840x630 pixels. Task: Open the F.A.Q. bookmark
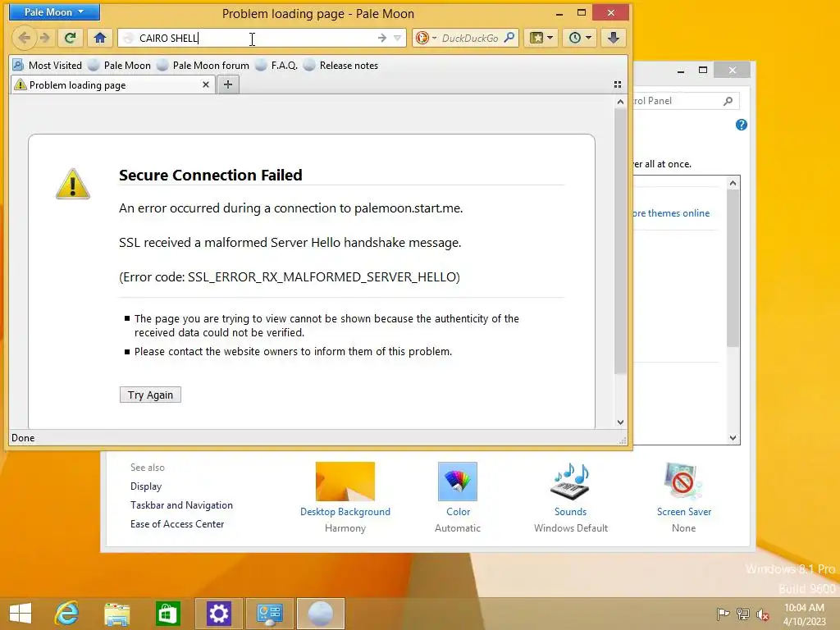(276, 66)
